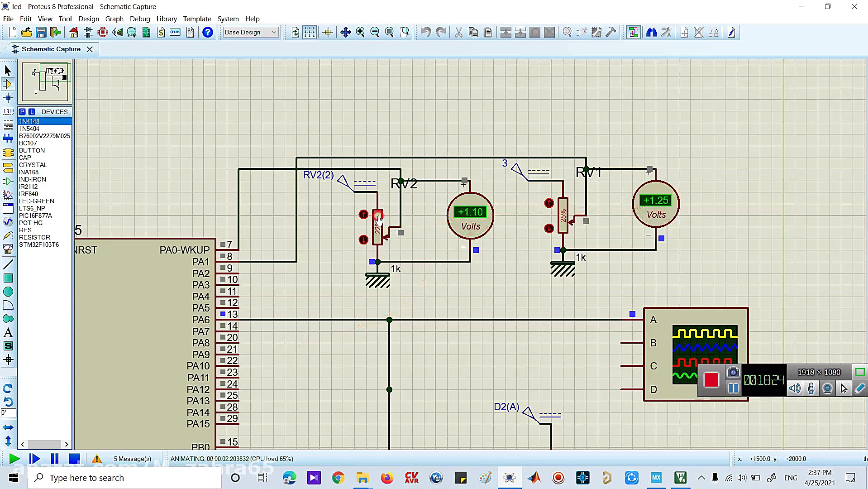Open Chrome from the taskbar
This screenshot has height=489, width=868.
click(338, 478)
